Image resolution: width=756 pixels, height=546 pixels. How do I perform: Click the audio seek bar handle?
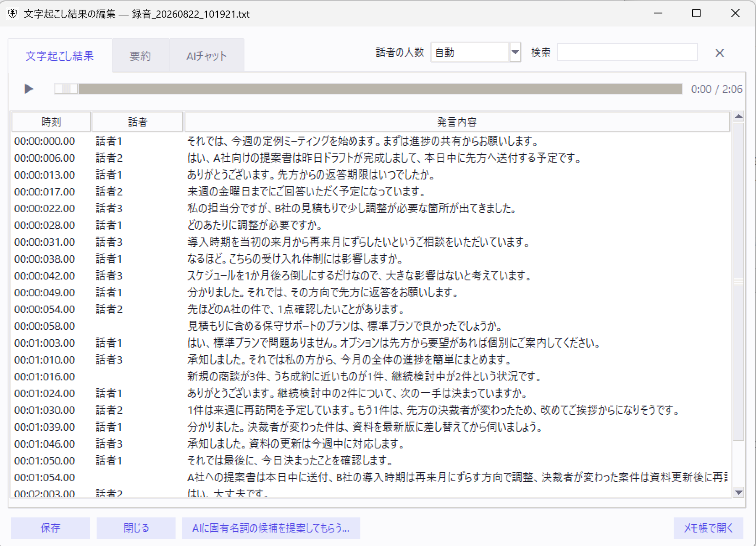(66, 89)
